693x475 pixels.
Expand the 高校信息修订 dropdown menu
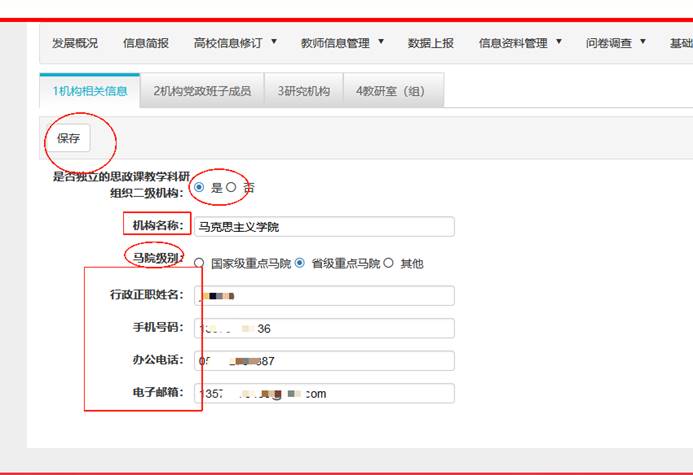point(235,43)
